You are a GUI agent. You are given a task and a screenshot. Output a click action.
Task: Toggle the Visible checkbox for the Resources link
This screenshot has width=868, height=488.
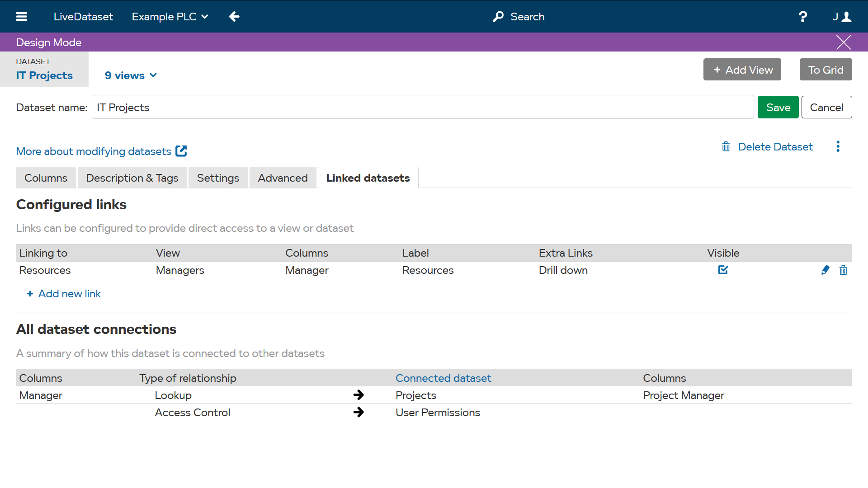coord(723,270)
